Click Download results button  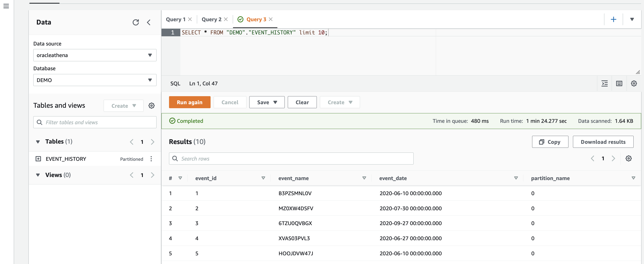point(603,142)
